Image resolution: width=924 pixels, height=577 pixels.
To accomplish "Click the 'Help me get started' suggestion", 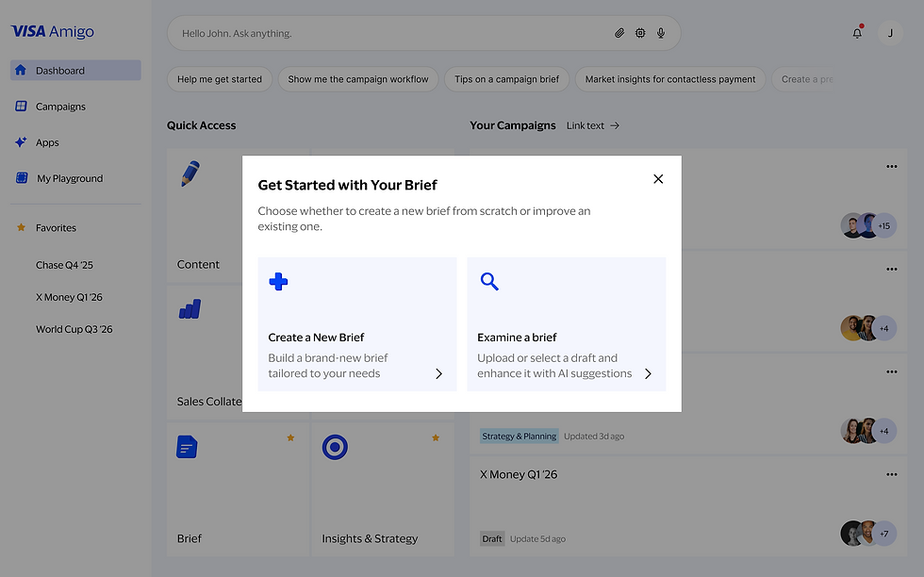I will [x=220, y=79].
